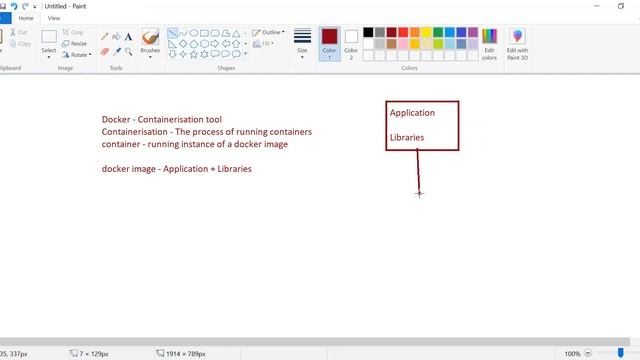This screenshot has width=640, height=360.
Task: Choose the Left arrow shape
Action: pyautogui.click(x=225, y=44)
